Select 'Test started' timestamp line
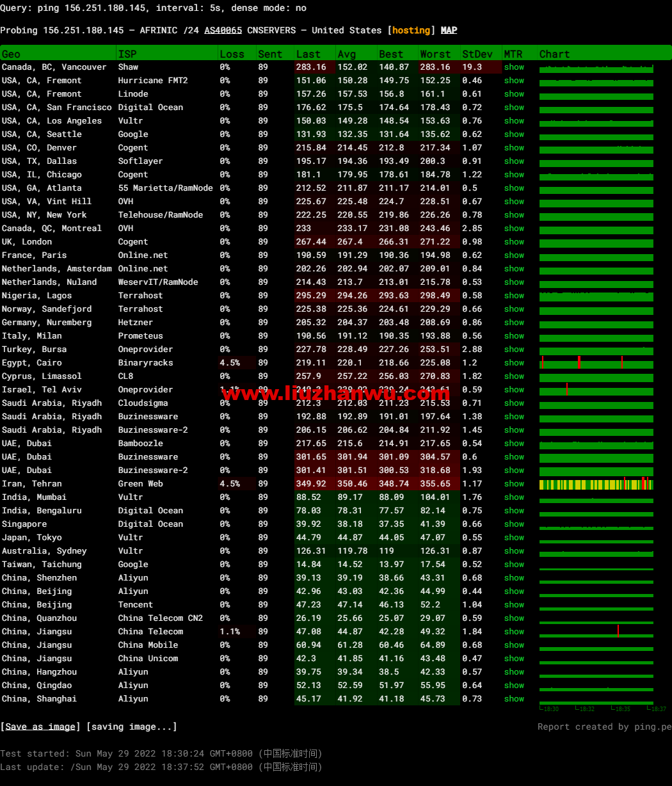Screen dimensions: 672x786 click(x=161, y=753)
